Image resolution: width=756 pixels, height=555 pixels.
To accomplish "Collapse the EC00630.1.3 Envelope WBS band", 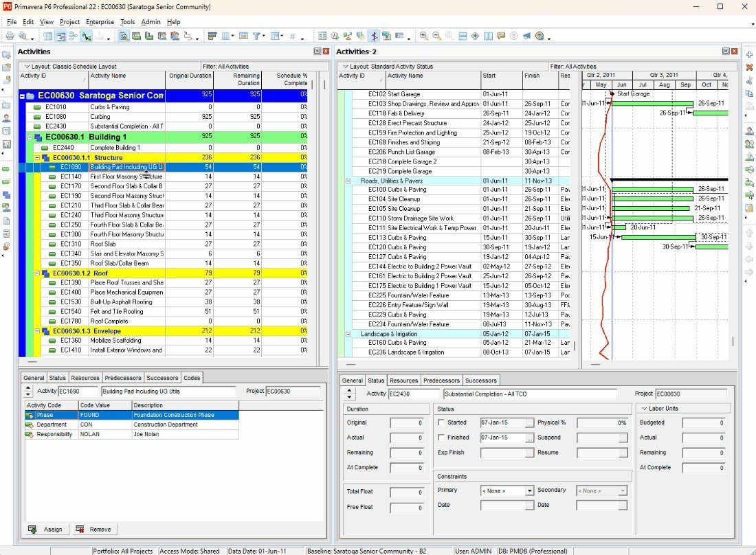I will click(x=37, y=331).
